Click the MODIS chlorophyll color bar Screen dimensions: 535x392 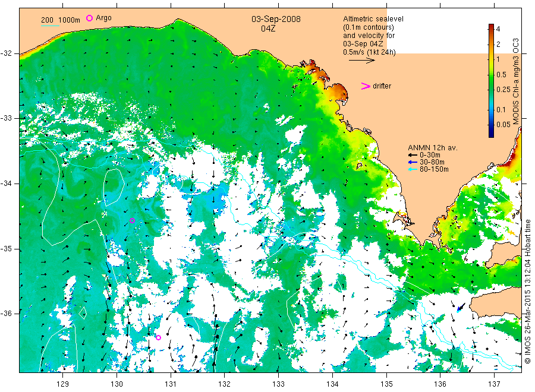[492, 81]
